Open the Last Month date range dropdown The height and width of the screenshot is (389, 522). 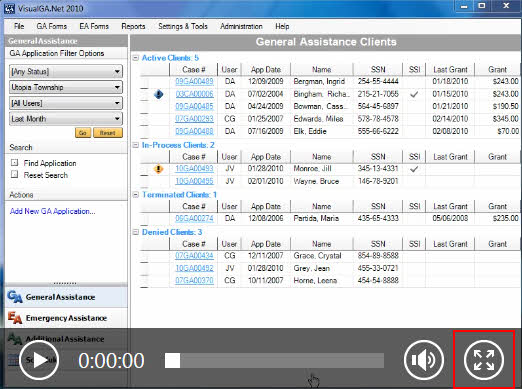tap(66, 119)
